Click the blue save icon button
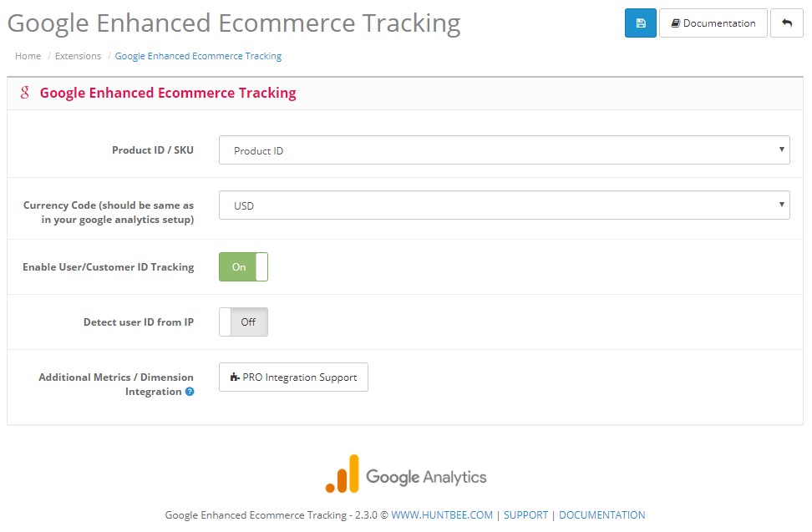The image size is (812, 532). 640,23
